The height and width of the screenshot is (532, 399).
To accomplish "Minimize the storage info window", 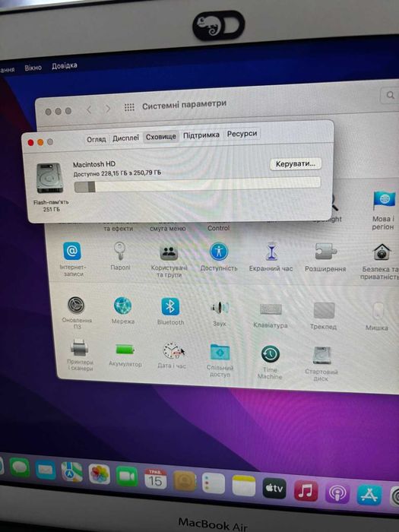I will point(40,142).
